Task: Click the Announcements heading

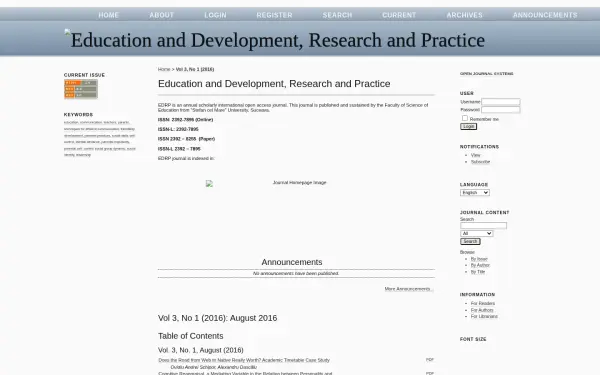Action: (292, 262)
